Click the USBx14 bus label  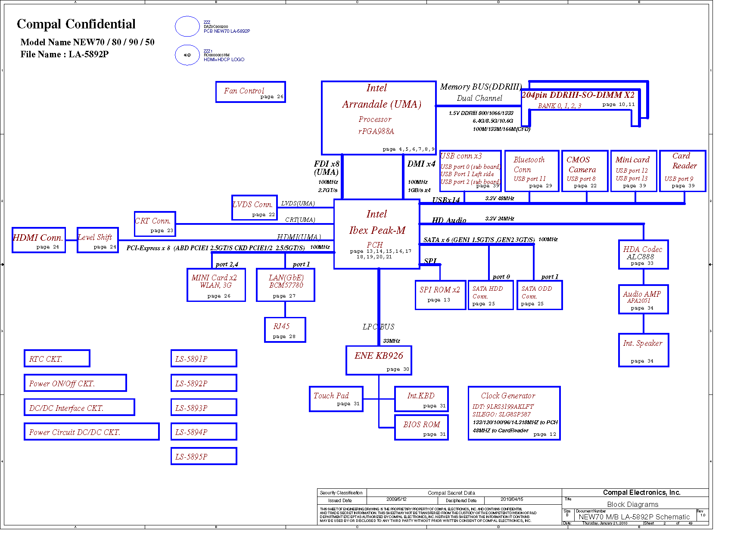click(x=446, y=200)
